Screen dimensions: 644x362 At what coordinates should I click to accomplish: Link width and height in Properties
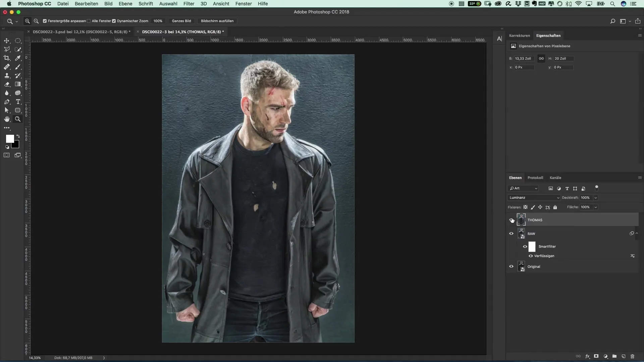coord(541,58)
